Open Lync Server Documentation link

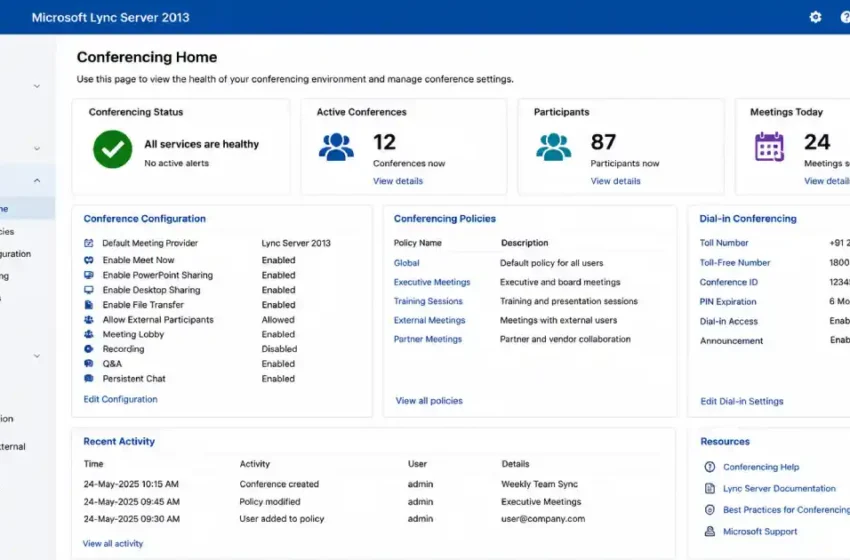(779, 488)
